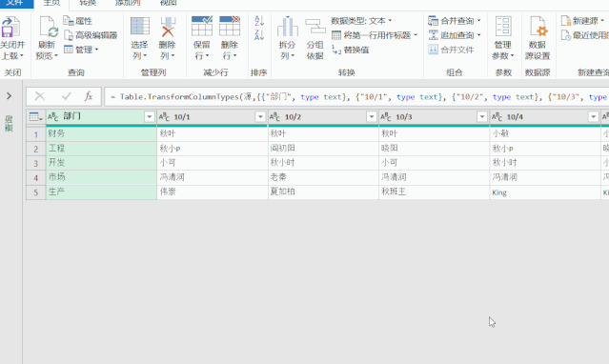Click the cell 小敏 in 10/4 column

[545, 134]
